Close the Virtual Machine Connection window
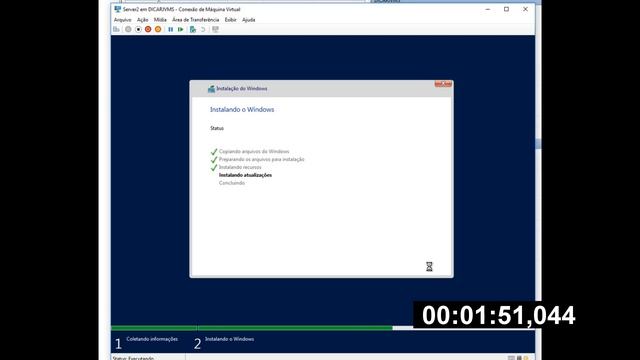The height and width of the screenshot is (360, 640). click(525, 9)
